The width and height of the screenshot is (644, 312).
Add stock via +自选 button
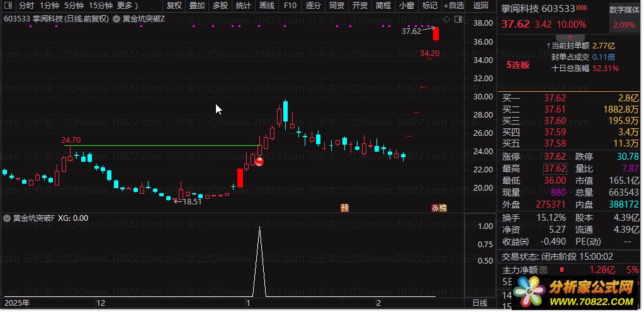454,5
